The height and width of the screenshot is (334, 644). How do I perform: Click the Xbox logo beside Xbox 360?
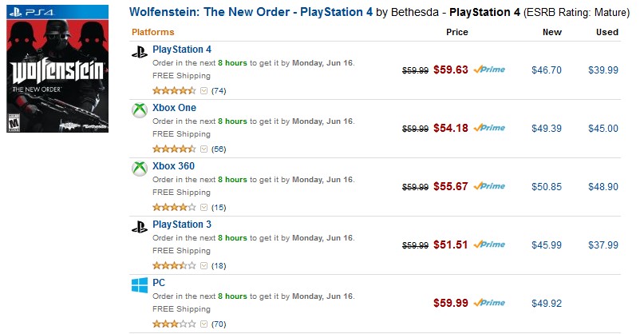point(140,169)
